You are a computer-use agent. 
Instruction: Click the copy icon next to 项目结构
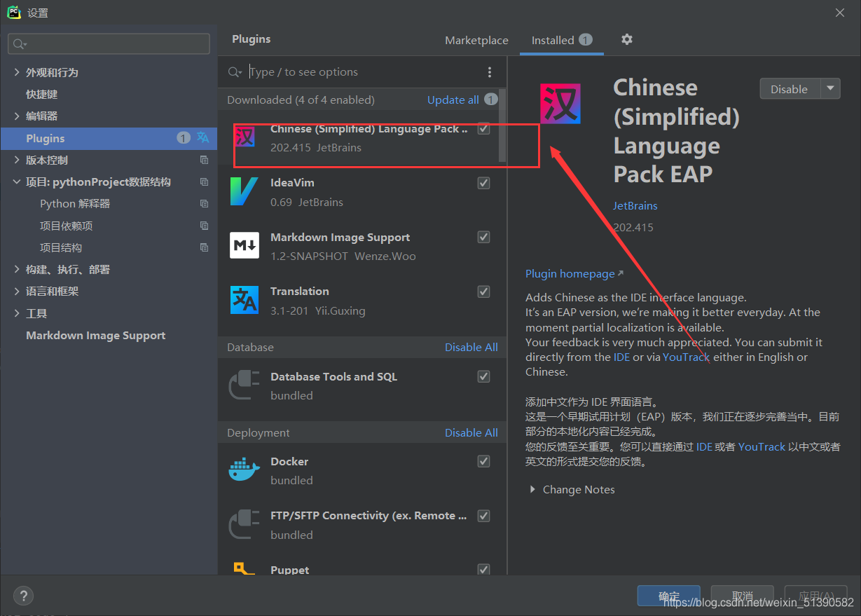pyautogui.click(x=204, y=247)
